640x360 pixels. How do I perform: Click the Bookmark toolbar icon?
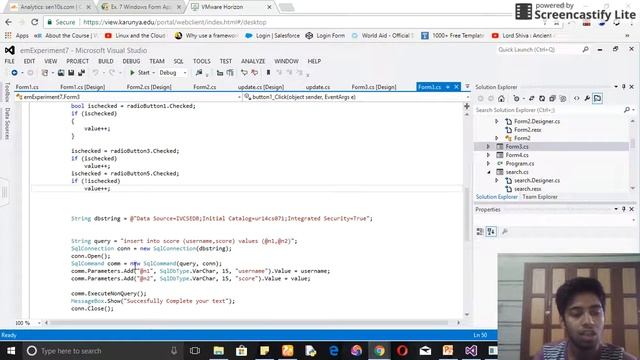[268, 73]
